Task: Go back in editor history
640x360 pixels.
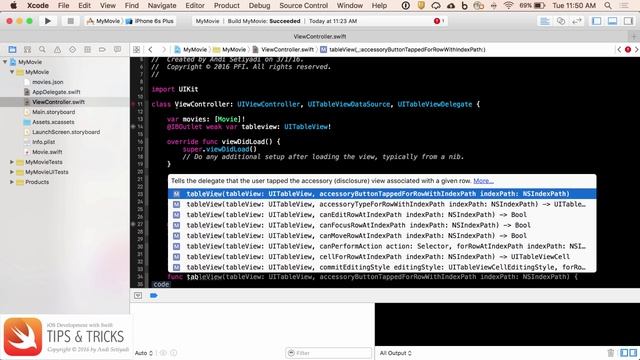Action: (x=150, y=49)
